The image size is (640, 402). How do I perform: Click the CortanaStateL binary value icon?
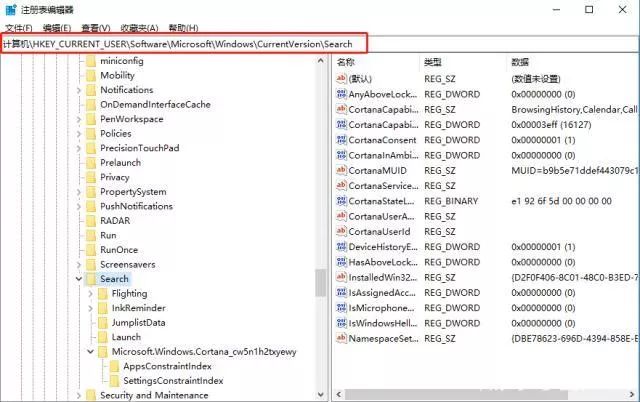[x=341, y=201]
